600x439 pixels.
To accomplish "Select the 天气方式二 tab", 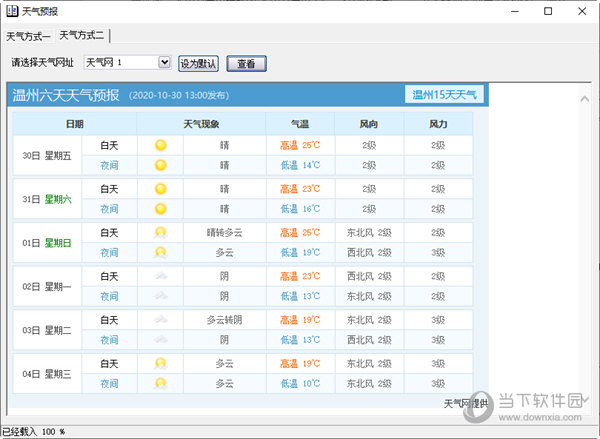I will [82, 35].
